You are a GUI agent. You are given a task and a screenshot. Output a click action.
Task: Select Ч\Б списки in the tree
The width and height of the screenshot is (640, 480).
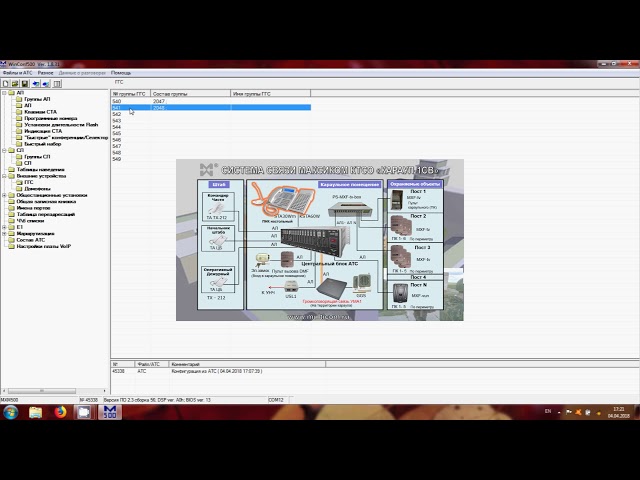coord(30,221)
